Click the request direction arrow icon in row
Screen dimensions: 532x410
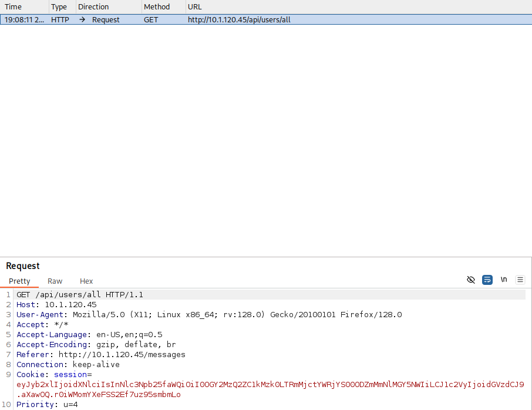tap(82, 20)
